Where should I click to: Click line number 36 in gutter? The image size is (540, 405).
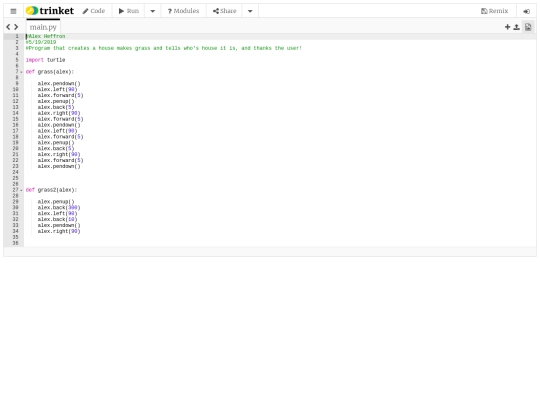tap(15, 243)
